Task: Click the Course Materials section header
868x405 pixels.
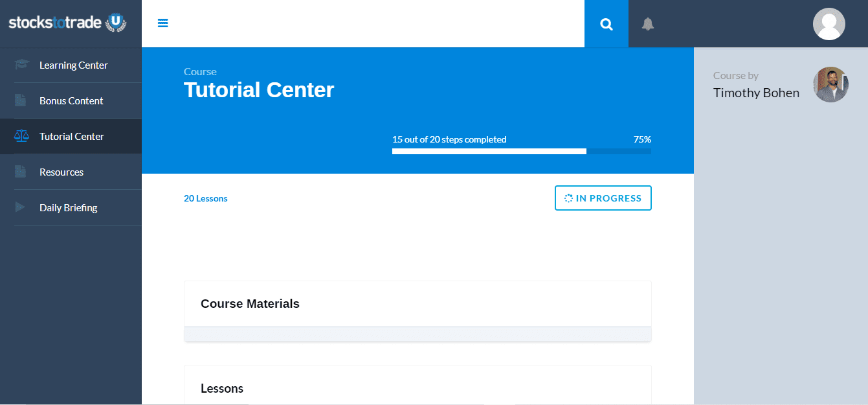Action: pyautogui.click(x=250, y=304)
